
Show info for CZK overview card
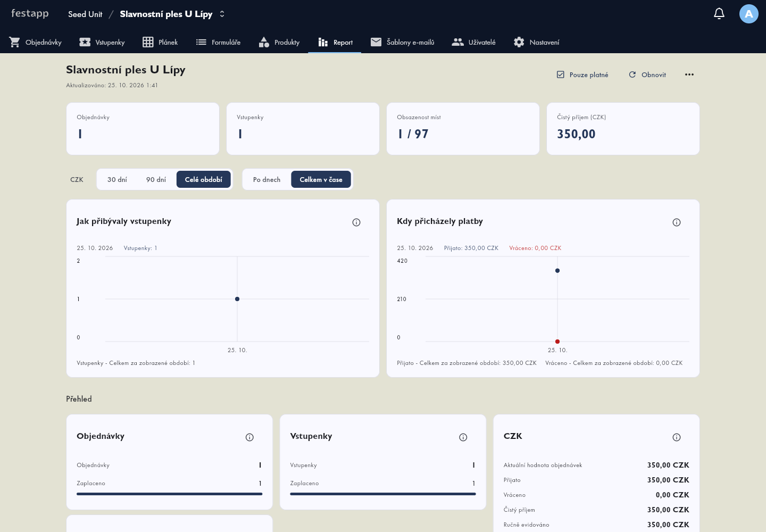pos(677,437)
